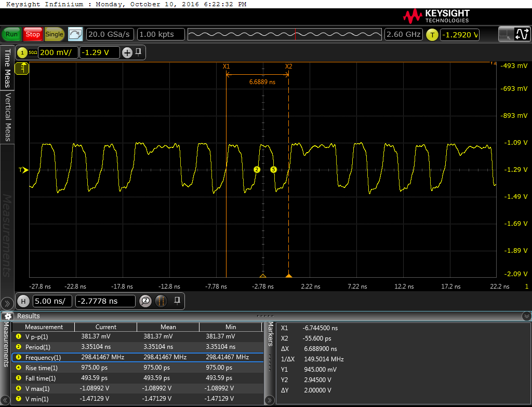The height and width of the screenshot is (407, 532).
Task: Click the Y2 value 2.94500 V
Action: (317, 380)
